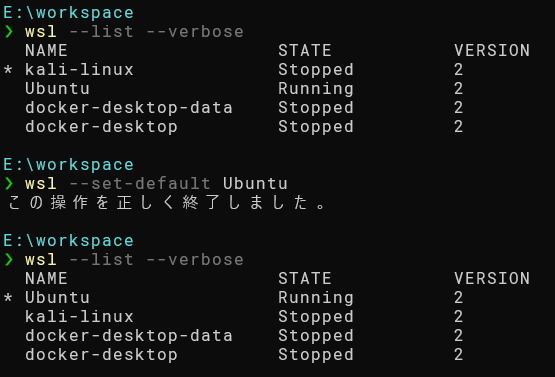Click the first wsl --list --verbose command
This screenshot has height=377, width=555.
134,32
